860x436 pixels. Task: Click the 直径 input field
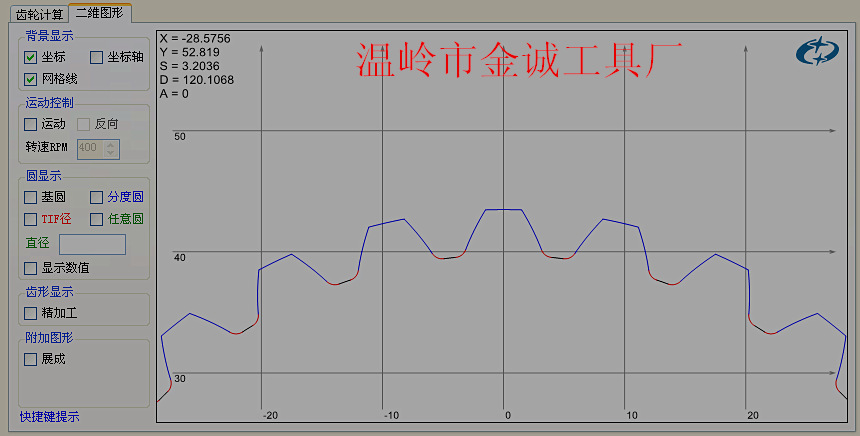(93, 244)
